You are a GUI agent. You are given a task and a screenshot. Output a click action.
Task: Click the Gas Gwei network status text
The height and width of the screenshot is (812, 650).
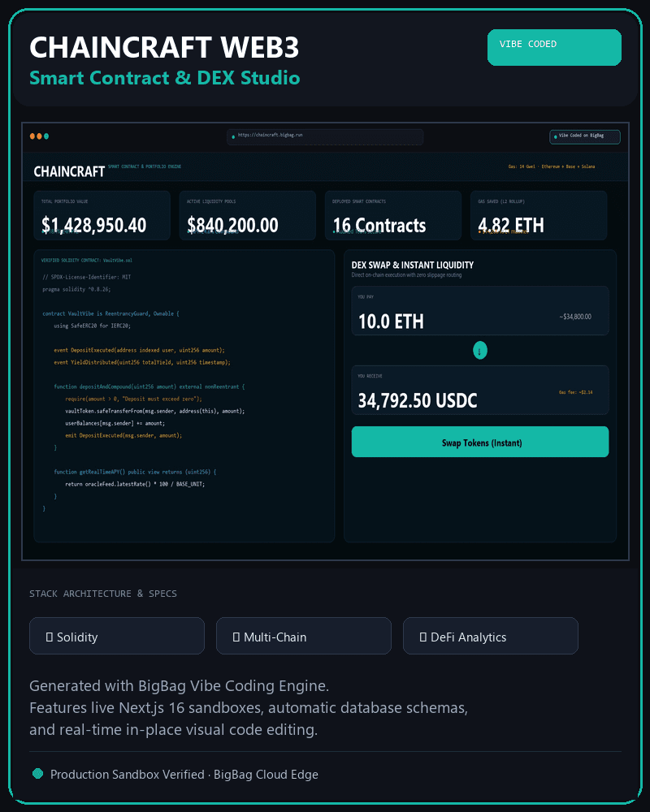(x=552, y=166)
